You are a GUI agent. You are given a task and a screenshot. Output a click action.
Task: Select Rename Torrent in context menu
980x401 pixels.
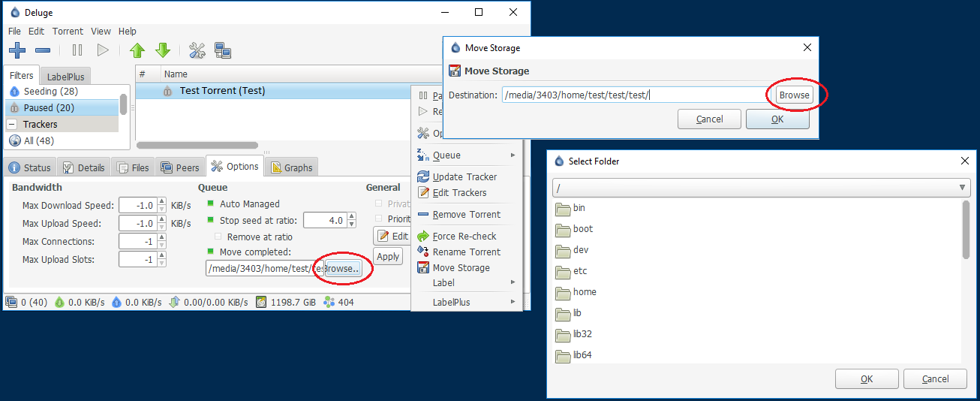coord(466,252)
